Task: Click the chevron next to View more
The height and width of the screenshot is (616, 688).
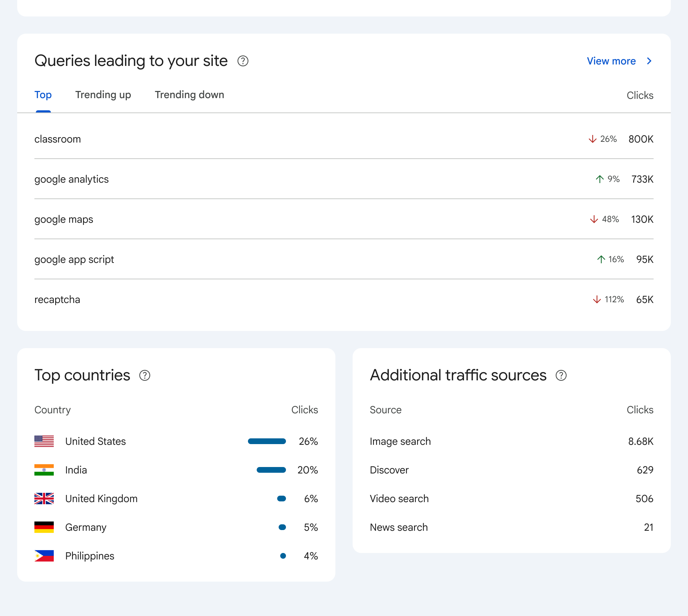Action: (649, 61)
